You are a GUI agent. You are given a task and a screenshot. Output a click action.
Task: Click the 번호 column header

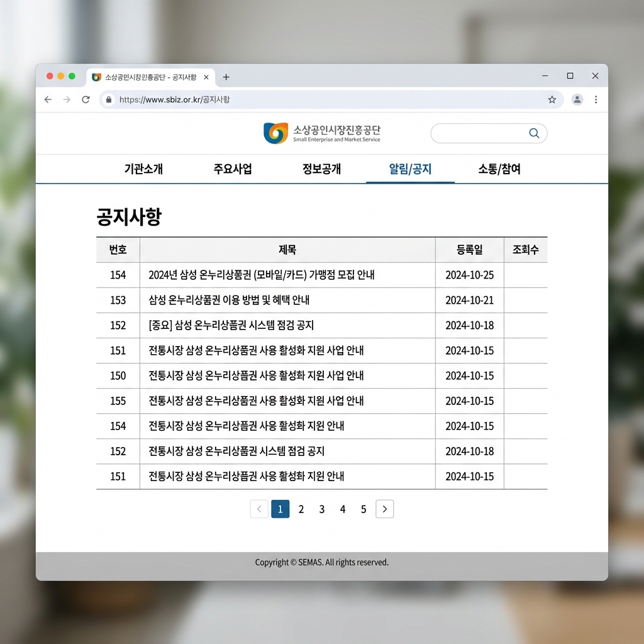point(118,250)
